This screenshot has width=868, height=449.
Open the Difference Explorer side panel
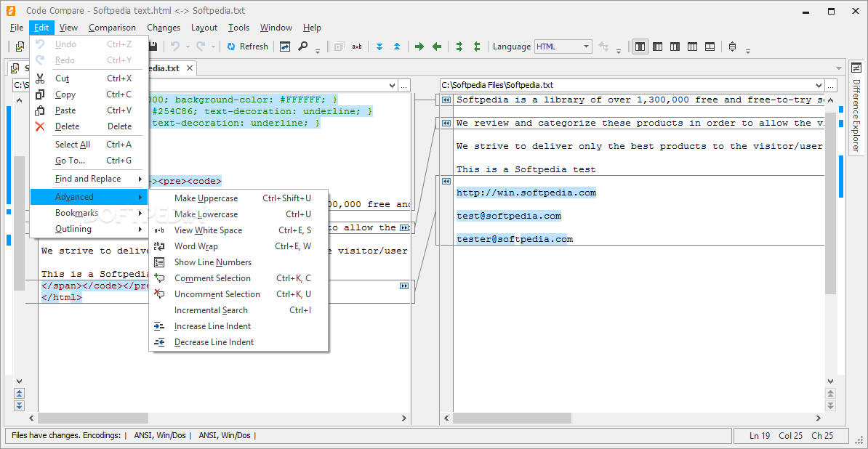(856, 108)
